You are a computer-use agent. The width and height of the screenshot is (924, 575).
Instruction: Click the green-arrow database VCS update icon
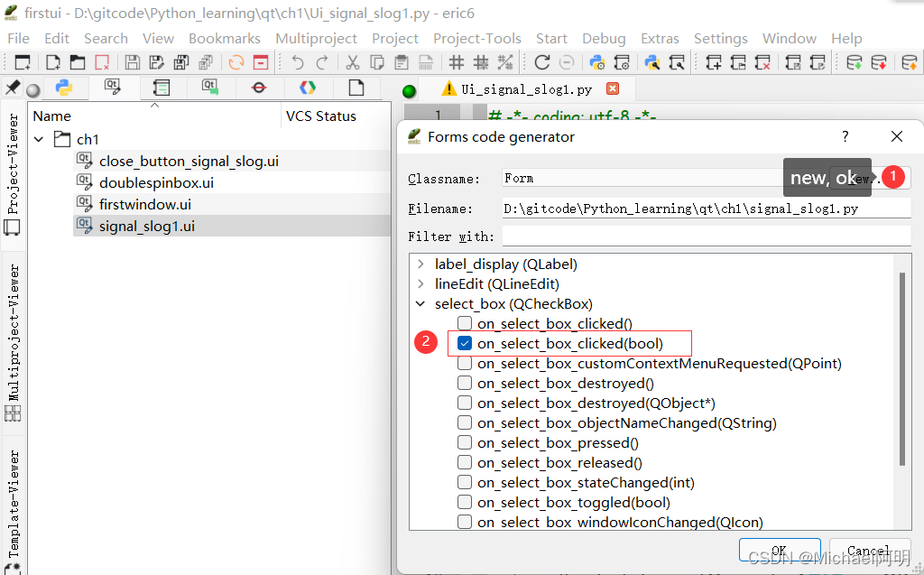point(854,62)
